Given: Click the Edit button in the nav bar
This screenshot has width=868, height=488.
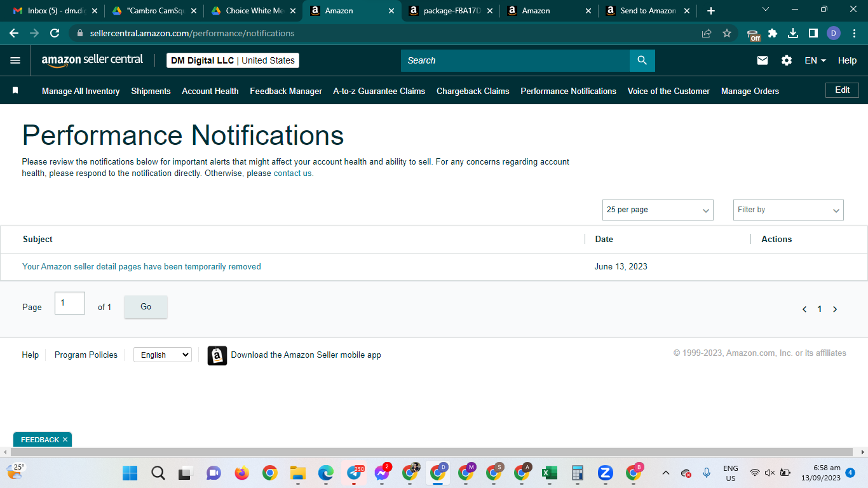Looking at the screenshot, I should (x=842, y=90).
